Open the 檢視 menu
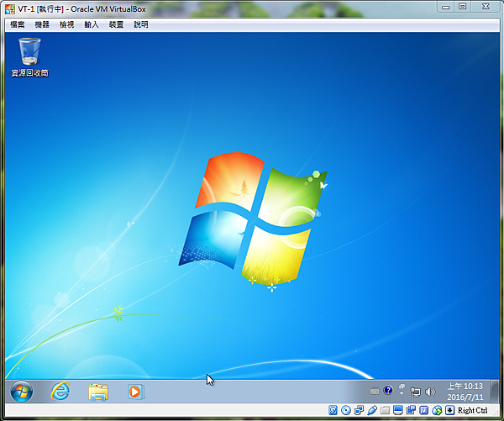 (67, 24)
